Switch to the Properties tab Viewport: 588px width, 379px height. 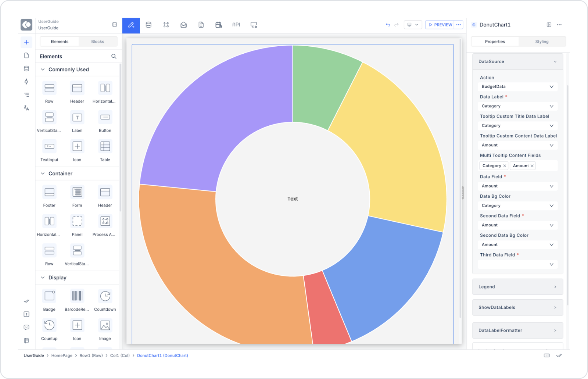495,42
